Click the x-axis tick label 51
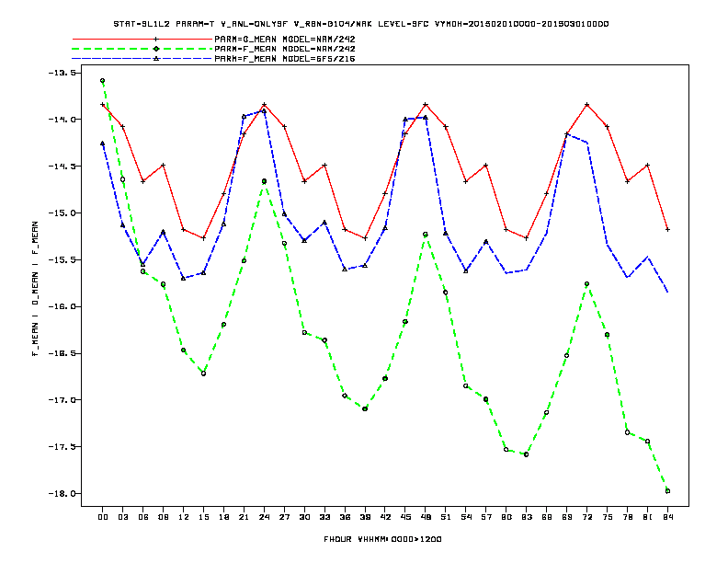 [446, 517]
